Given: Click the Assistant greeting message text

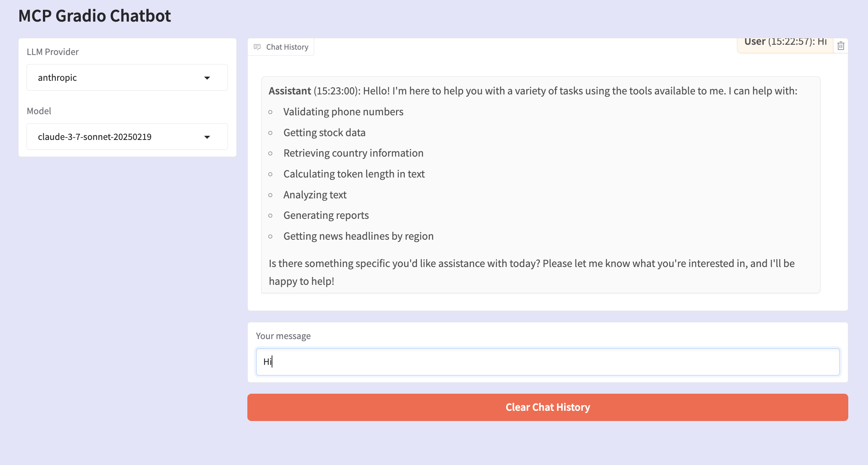Looking at the screenshot, I should pos(533,91).
